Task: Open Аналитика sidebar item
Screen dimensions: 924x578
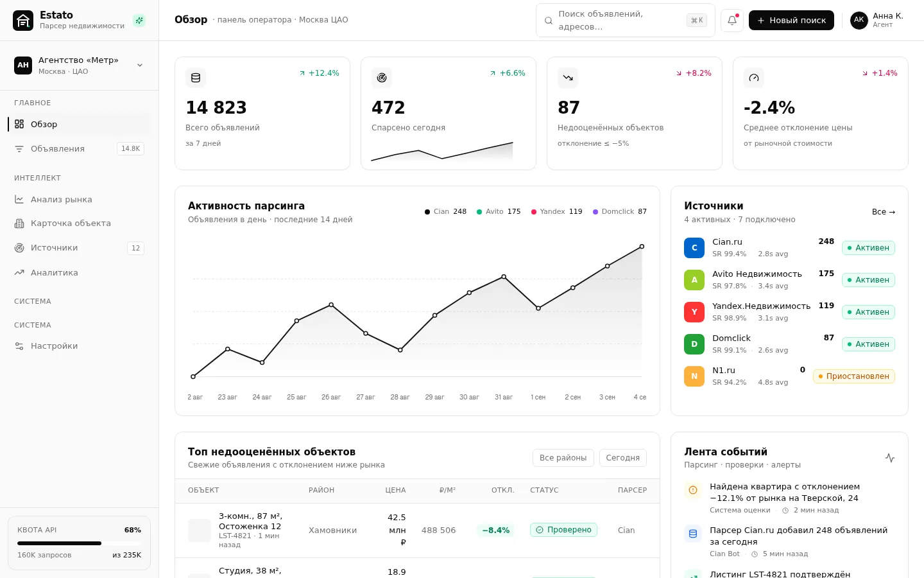Action: coord(80,273)
